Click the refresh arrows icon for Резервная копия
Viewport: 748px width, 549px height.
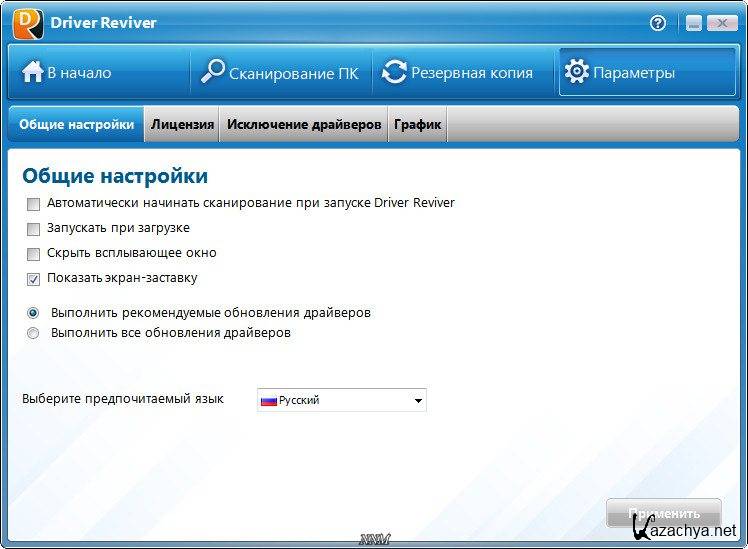[395, 73]
